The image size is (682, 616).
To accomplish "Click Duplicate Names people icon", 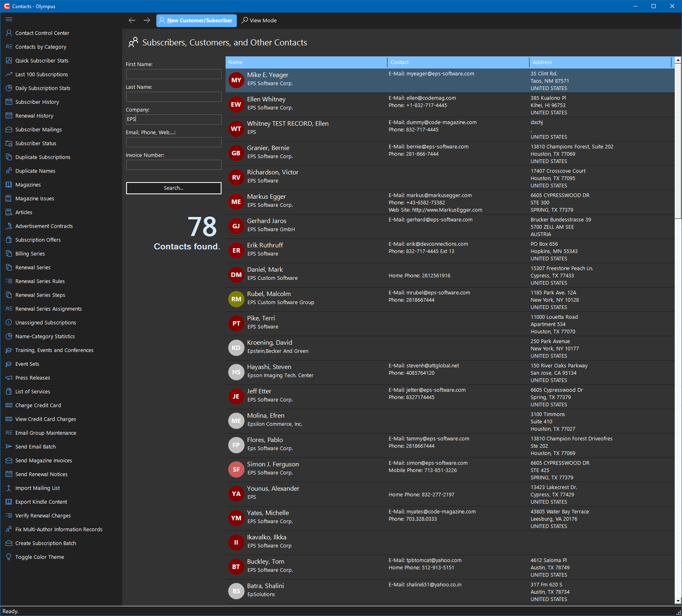I will point(9,171).
